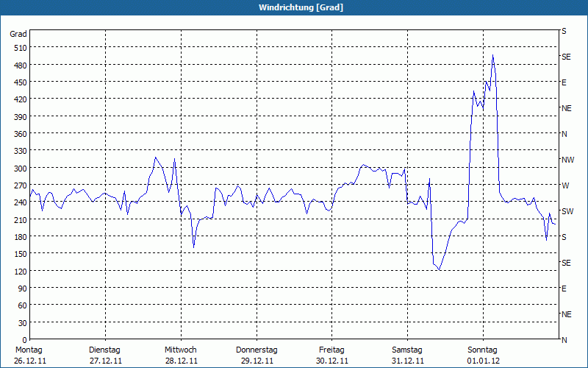Click the 480 degree axis label

point(21,66)
